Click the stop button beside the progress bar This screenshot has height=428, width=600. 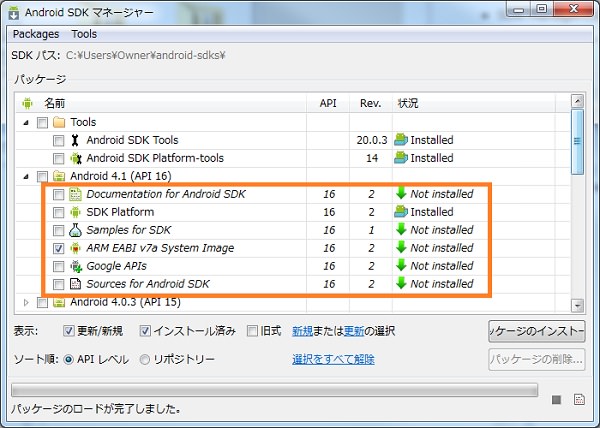click(556, 400)
